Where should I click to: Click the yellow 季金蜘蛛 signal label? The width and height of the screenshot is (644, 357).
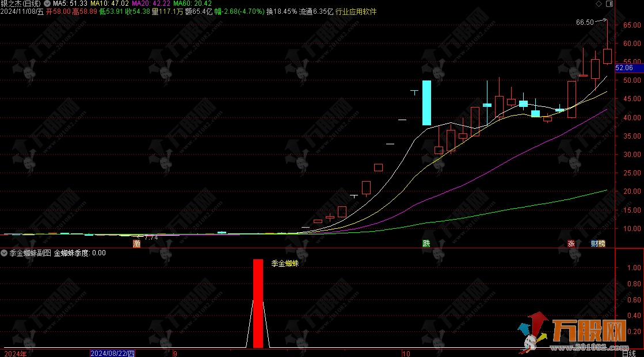point(285,264)
